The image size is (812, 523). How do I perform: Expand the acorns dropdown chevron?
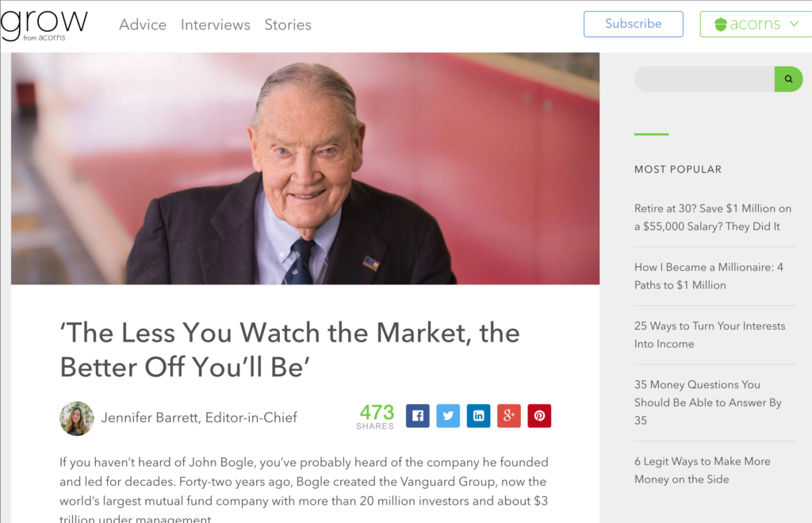794,24
